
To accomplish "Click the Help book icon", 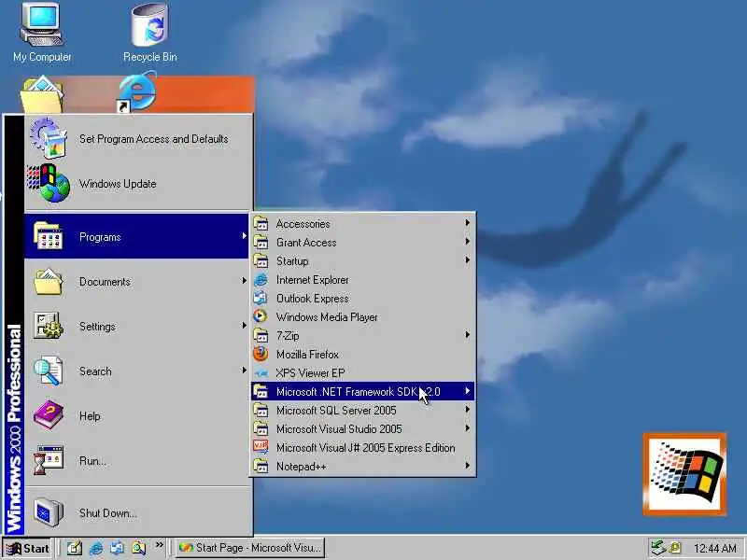I will click(49, 415).
